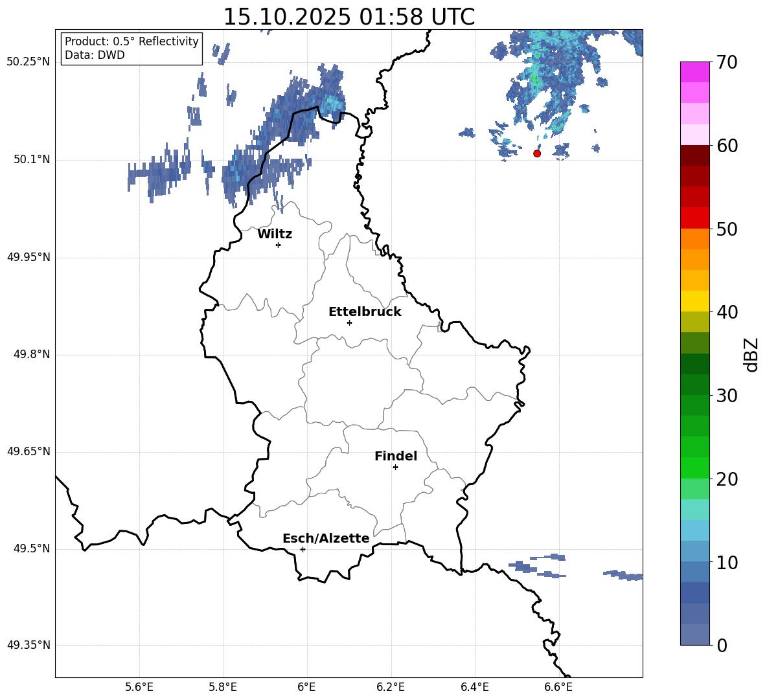Image resolution: width=767 pixels, height=700 pixels.
Task: Click the yellow colorbar segment near 40
Action: tap(695, 301)
